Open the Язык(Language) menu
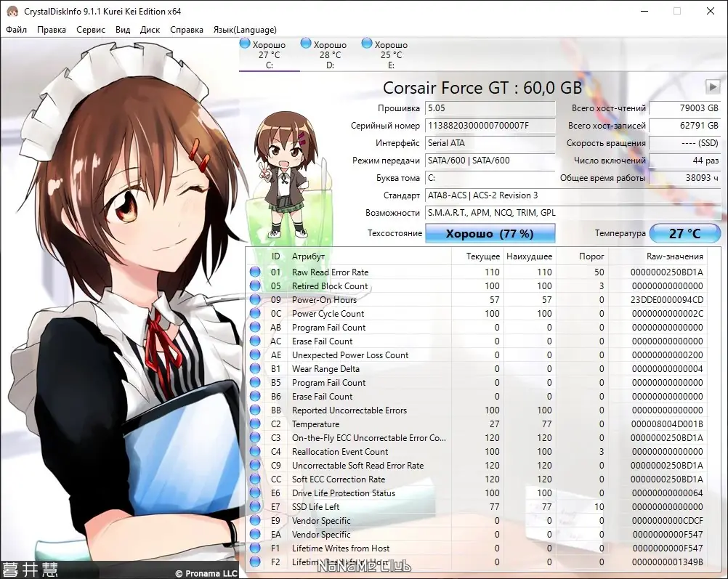The height and width of the screenshot is (579, 728). tap(245, 30)
